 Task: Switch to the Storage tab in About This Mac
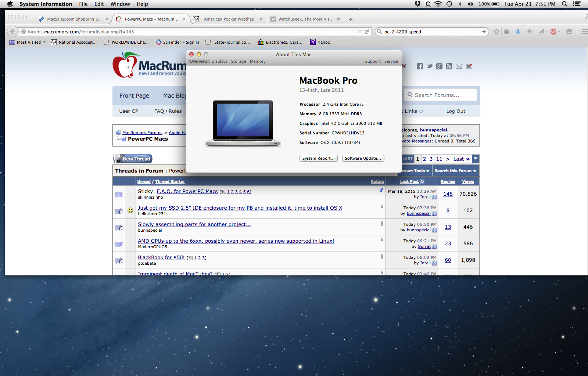(x=239, y=61)
